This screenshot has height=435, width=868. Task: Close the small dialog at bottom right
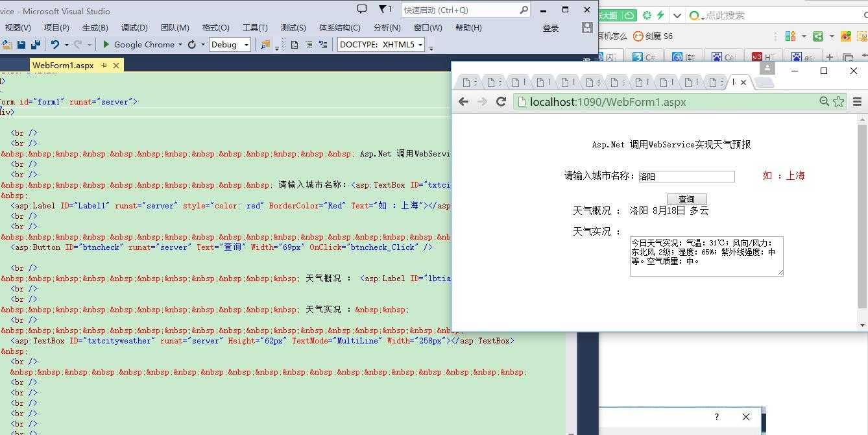(746, 417)
